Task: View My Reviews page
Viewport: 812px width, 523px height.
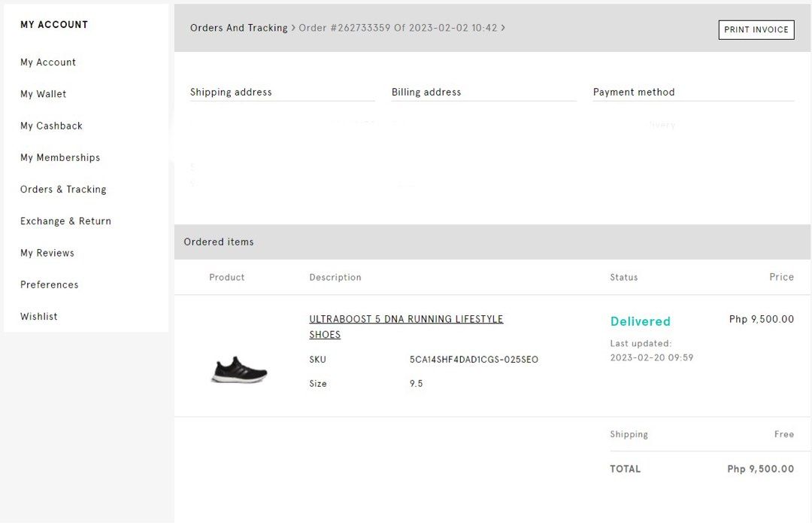Action: tap(47, 253)
